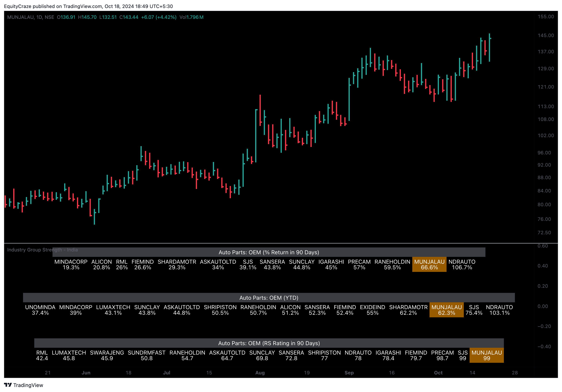Click highlighted MUNJALAU 99 RS rating cell

[487, 355]
